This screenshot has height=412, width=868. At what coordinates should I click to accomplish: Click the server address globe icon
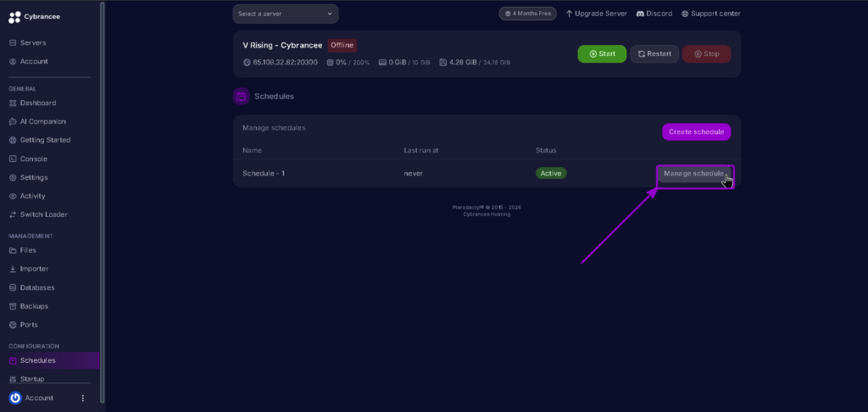click(x=247, y=63)
